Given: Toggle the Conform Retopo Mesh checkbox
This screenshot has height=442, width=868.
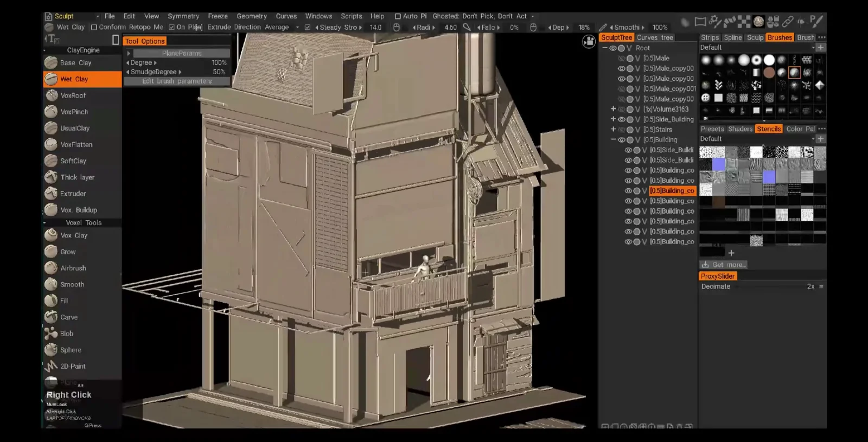Looking at the screenshot, I should pos(94,27).
